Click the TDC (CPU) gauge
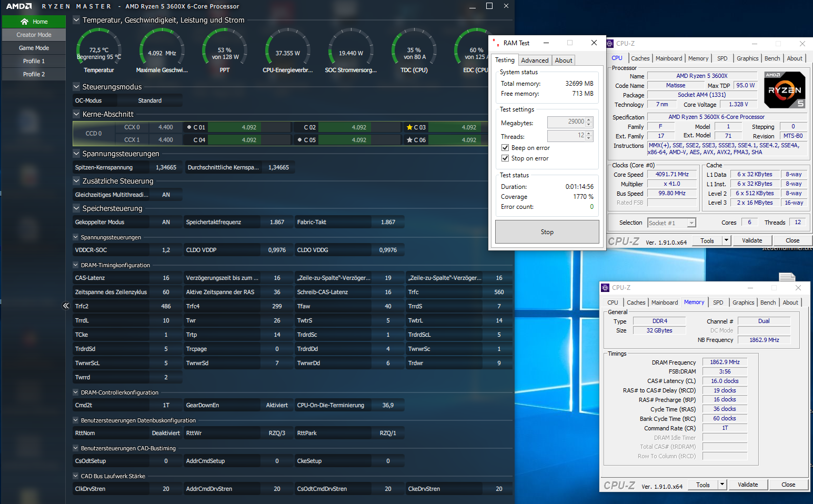The image size is (813, 504). 414,50
